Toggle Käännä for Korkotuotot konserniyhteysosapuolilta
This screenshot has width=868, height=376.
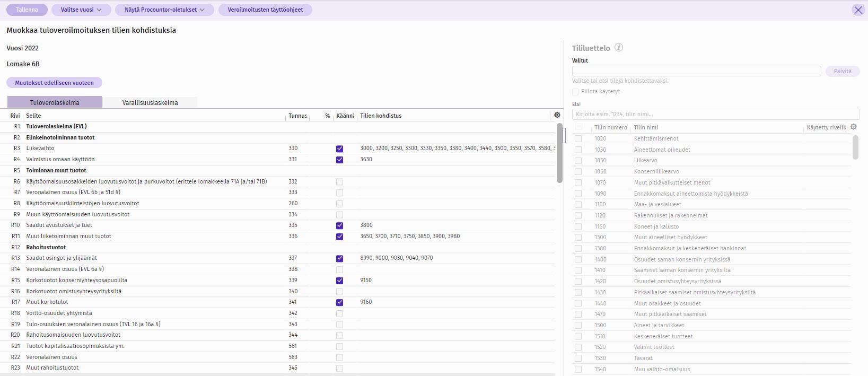click(339, 281)
